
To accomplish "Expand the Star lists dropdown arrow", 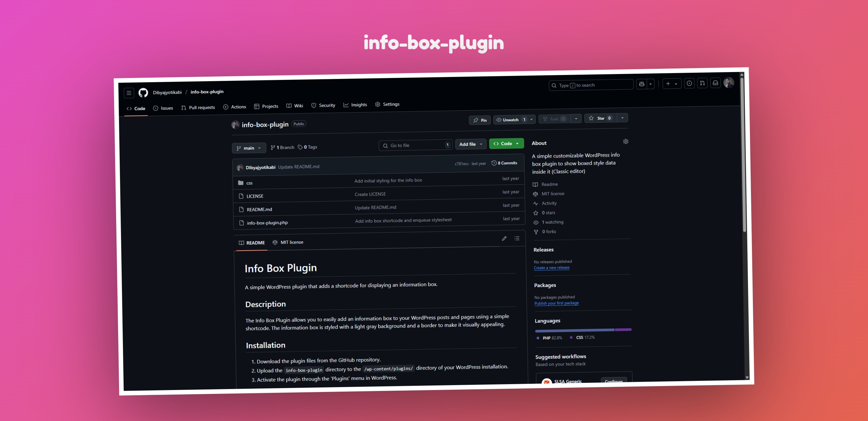I will 622,118.
